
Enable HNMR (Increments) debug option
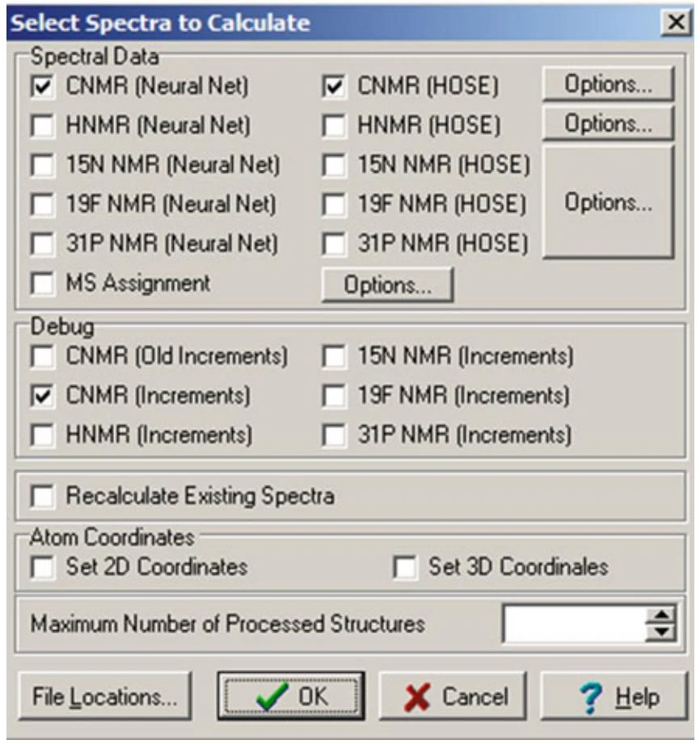[x=43, y=435]
